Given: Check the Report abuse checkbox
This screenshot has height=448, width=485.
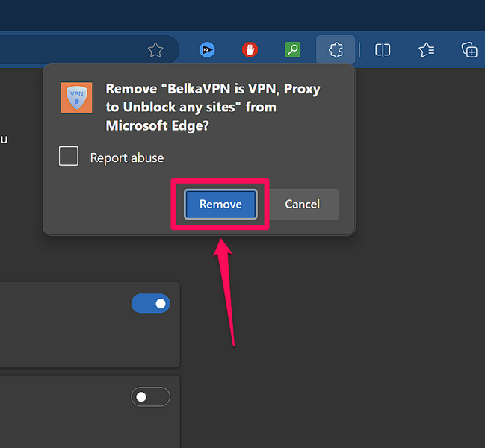Looking at the screenshot, I should tap(69, 156).
